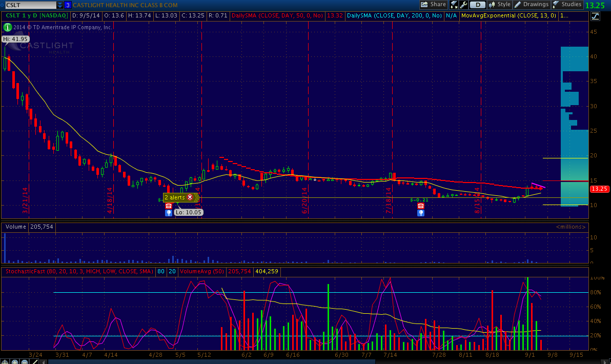The width and height of the screenshot is (611, 364).
Task: Open the Style menu
Action: pyautogui.click(x=500, y=5)
